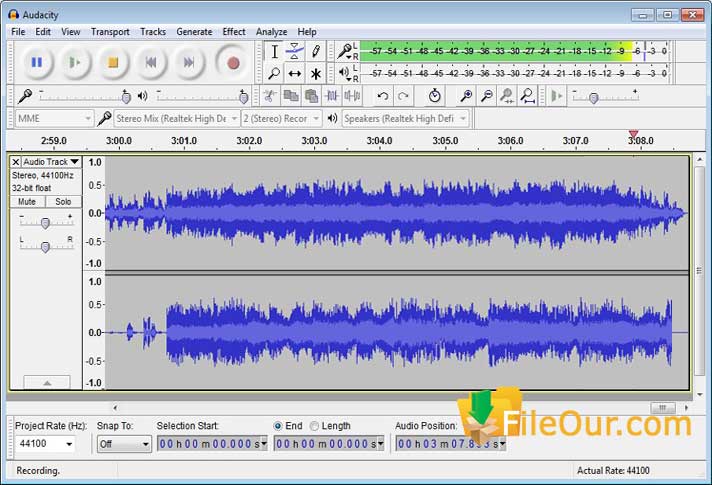Click the vertical scrollbar down arrow
Image resolution: width=712 pixels, height=485 pixels.
click(x=700, y=395)
